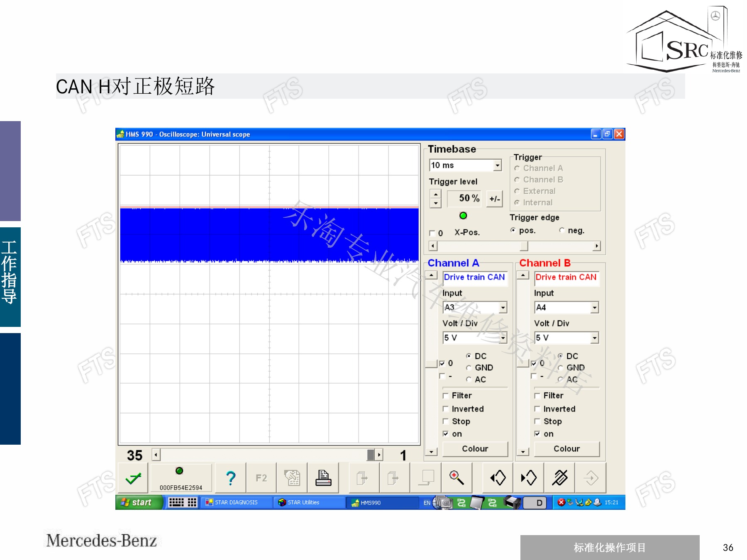Click the green trigger status indicator
The height and width of the screenshot is (560, 747).
(463, 215)
